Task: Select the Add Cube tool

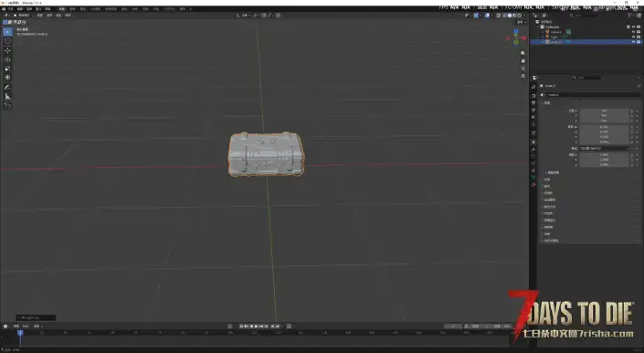Action: coord(7,106)
